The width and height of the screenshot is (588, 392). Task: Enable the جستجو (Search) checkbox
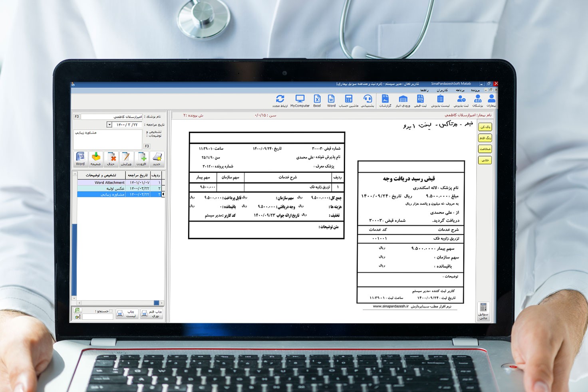click(111, 311)
